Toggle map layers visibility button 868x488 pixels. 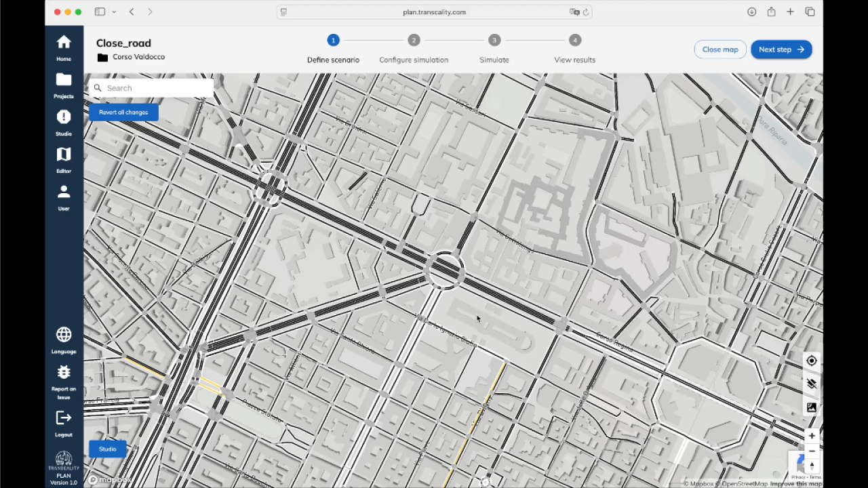[812, 384]
